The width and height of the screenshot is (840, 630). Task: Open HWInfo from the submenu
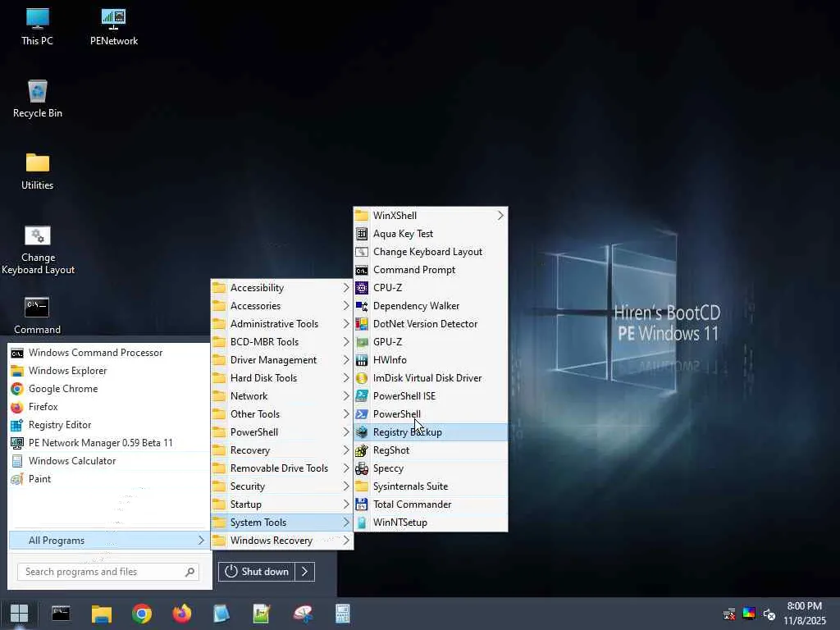click(430, 360)
